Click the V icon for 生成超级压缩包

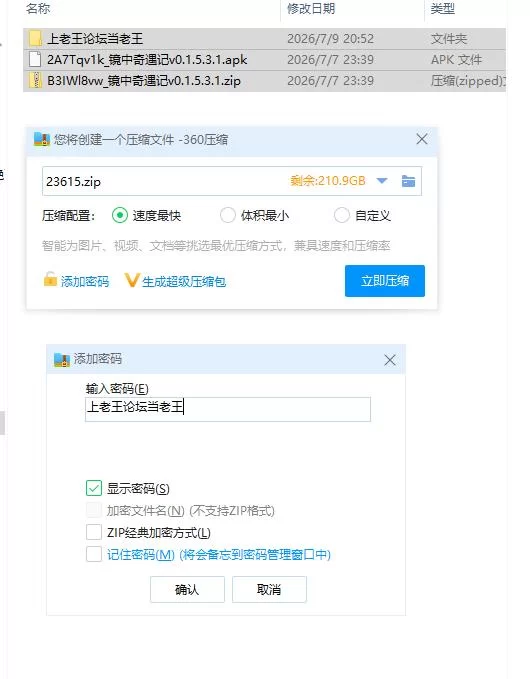[x=132, y=280]
